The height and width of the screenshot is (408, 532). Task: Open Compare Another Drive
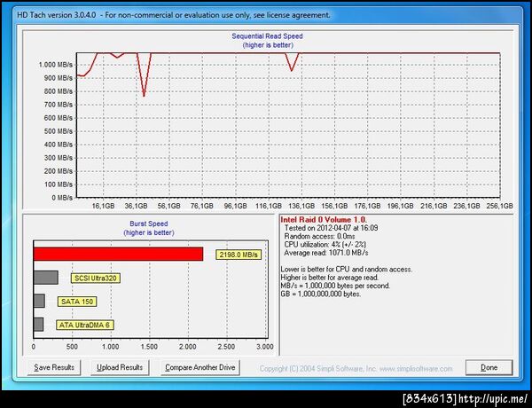(x=200, y=367)
